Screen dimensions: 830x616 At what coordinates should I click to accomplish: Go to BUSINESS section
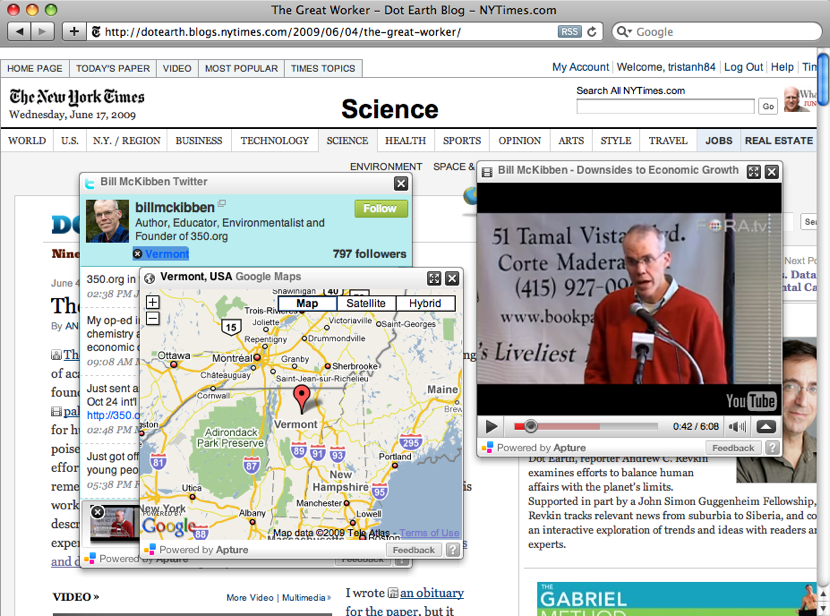199,141
